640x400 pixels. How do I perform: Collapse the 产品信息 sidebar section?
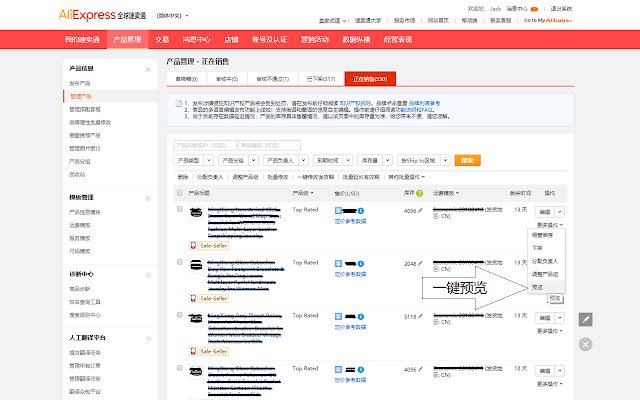[148, 69]
